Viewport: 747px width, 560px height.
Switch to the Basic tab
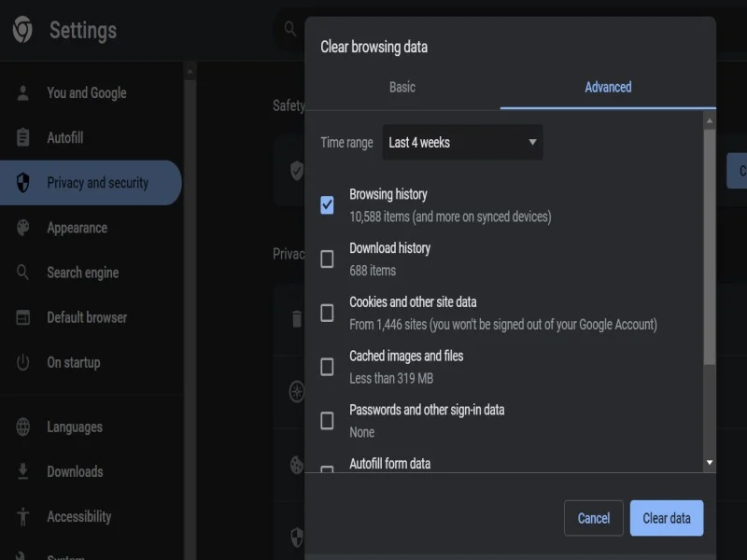[402, 88]
